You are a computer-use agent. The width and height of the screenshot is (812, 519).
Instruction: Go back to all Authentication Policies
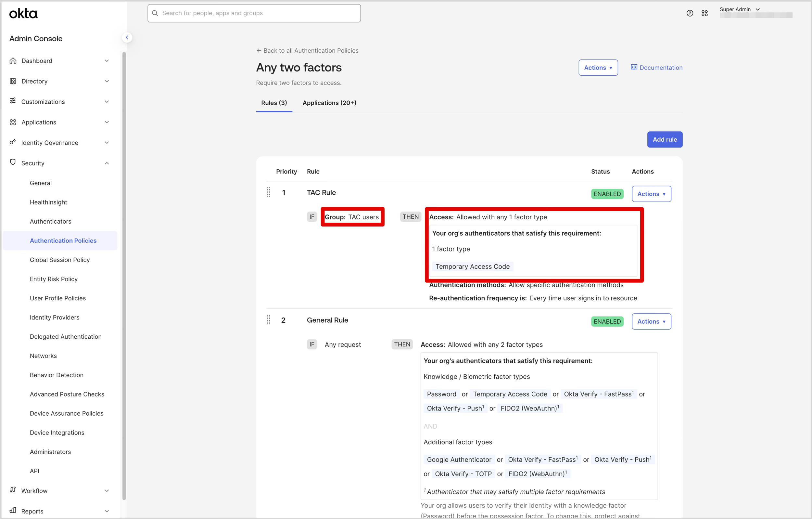pyautogui.click(x=307, y=51)
